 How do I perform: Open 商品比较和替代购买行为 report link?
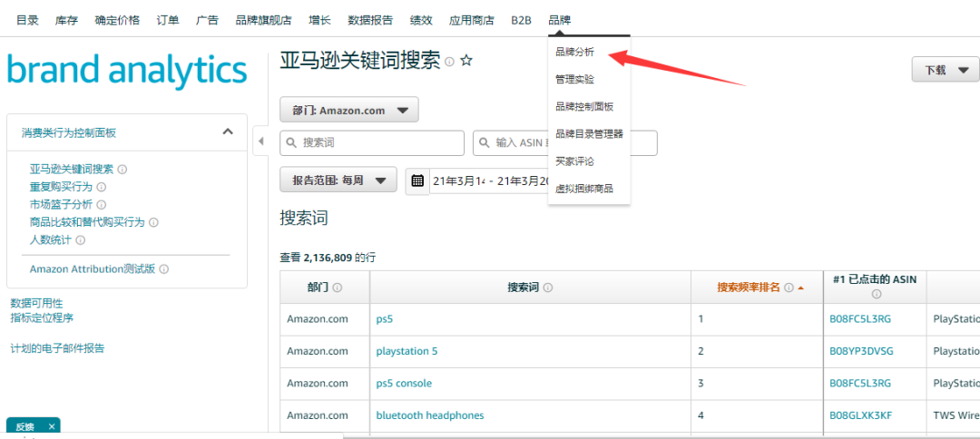tap(87, 222)
